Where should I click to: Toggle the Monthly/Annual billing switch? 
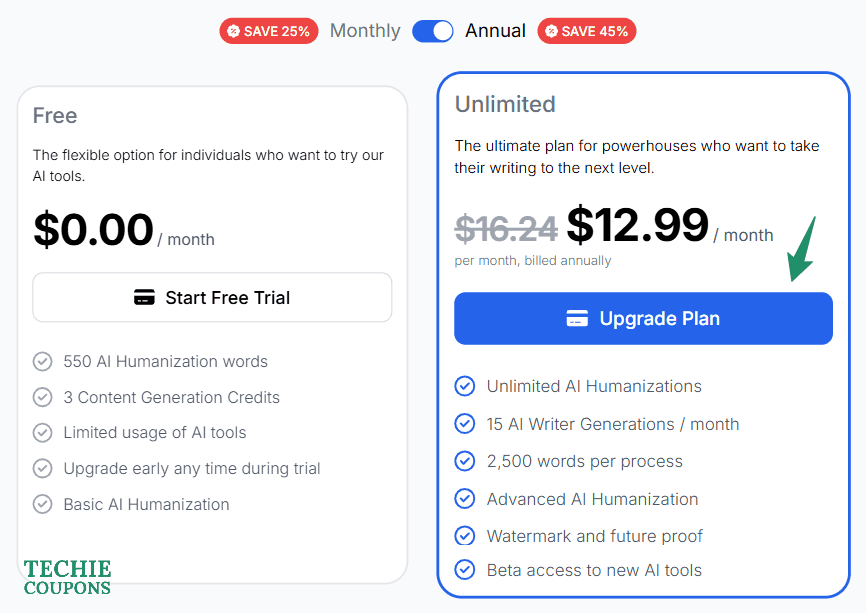point(433,31)
